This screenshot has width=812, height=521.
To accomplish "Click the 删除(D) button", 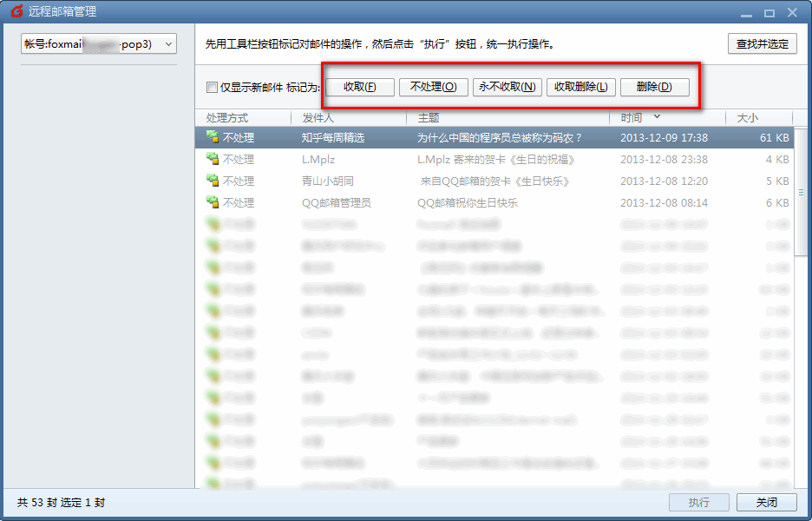I will pos(654,87).
